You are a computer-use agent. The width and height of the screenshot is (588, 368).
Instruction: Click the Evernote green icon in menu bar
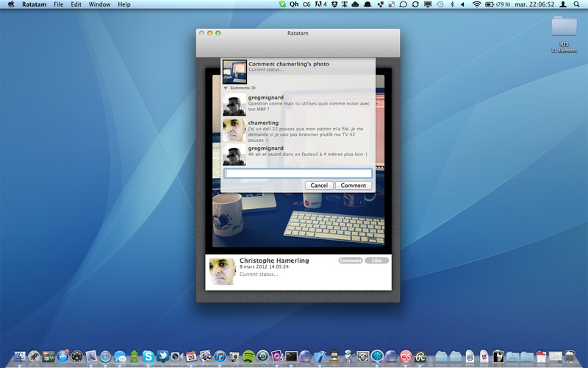(282, 4)
